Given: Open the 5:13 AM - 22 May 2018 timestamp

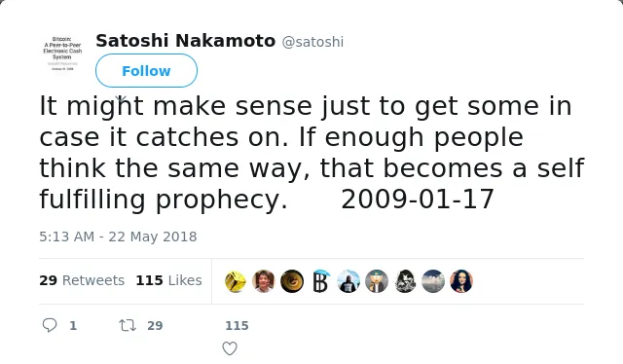Looking at the screenshot, I should coord(118,237).
